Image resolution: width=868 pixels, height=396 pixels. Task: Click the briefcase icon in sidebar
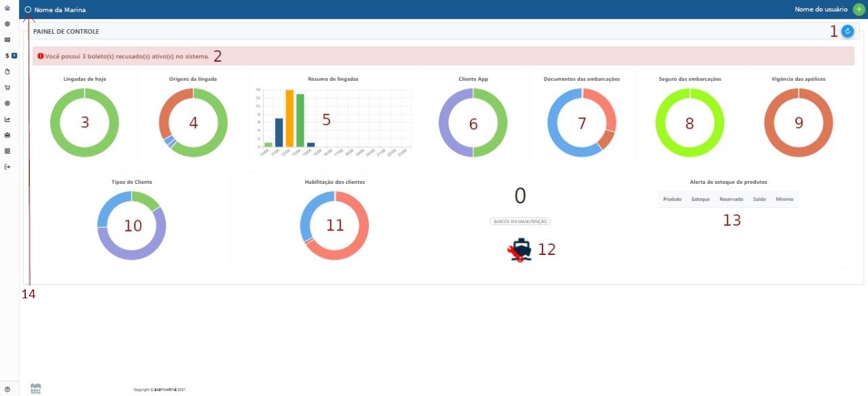tap(7, 135)
